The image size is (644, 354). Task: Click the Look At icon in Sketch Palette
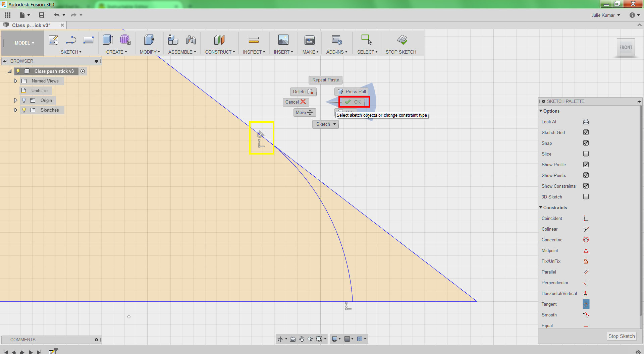[586, 122]
